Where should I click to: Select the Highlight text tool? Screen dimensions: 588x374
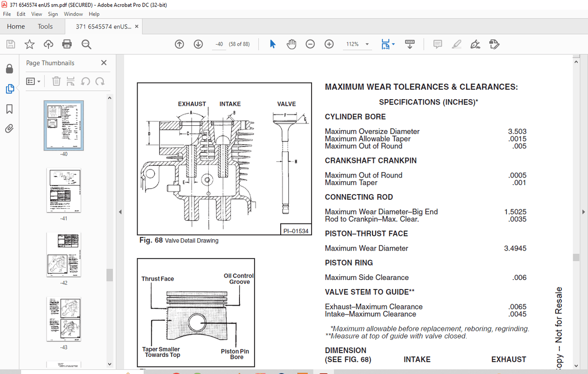[x=456, y=44]
